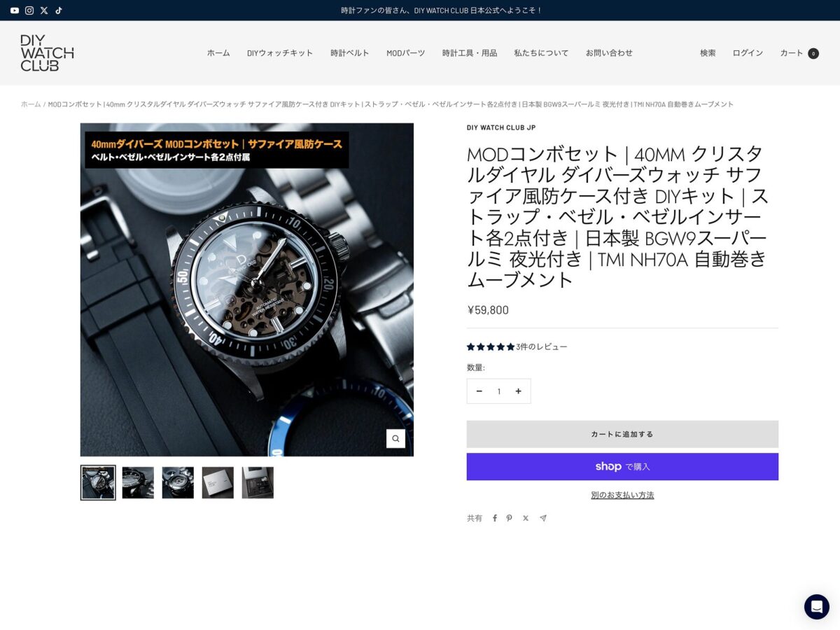Click the cart item count badge
The image size is (840, 630).
tap(813, 53)
